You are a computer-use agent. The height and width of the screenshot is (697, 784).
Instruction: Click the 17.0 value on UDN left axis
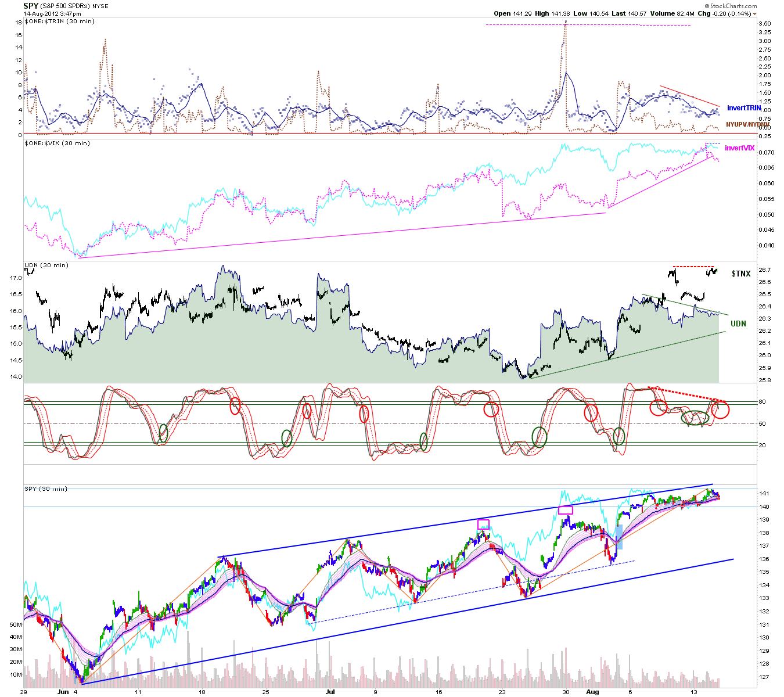point(15,278)
